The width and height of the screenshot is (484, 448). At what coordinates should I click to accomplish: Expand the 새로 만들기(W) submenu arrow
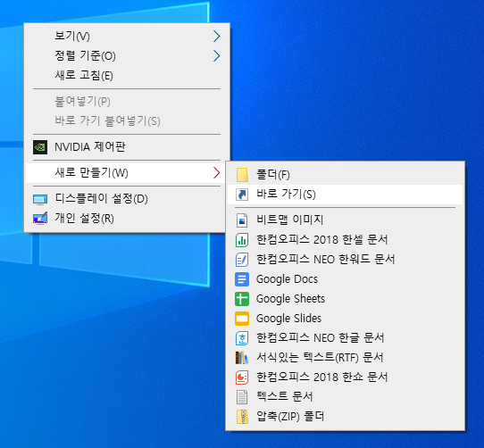(217, 173)
